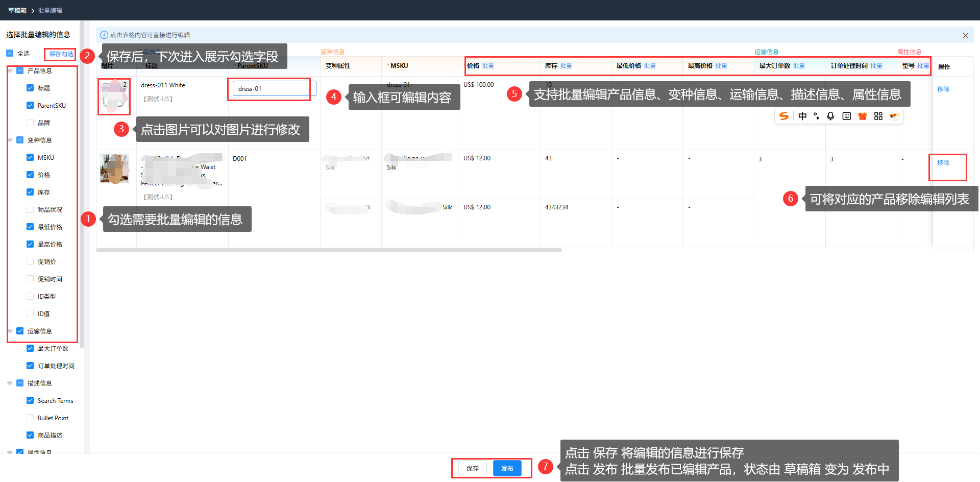Toggle the 全选 select-all checkbox
The image size is (980, 482).
[x=10, y=53]
